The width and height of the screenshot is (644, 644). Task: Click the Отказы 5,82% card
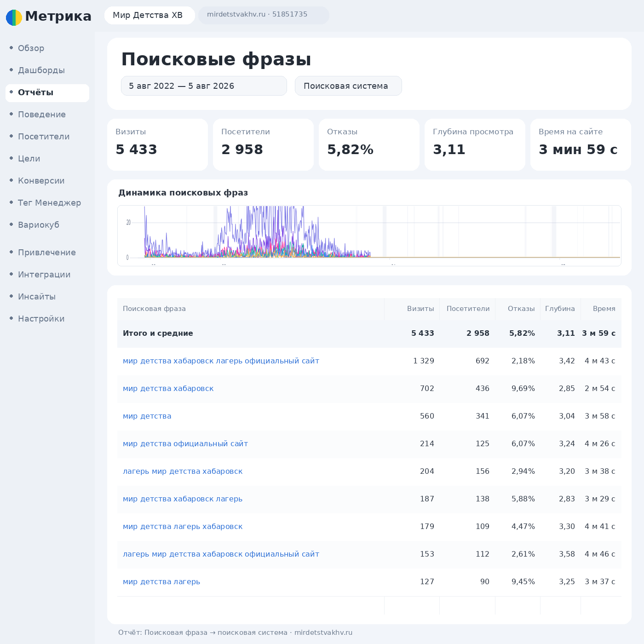pos(369,144)
